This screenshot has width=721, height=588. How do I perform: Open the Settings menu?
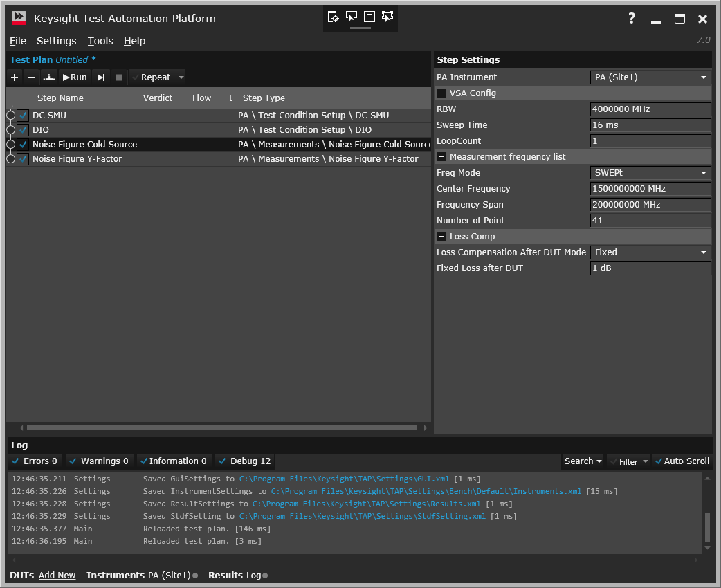[57, 41]
